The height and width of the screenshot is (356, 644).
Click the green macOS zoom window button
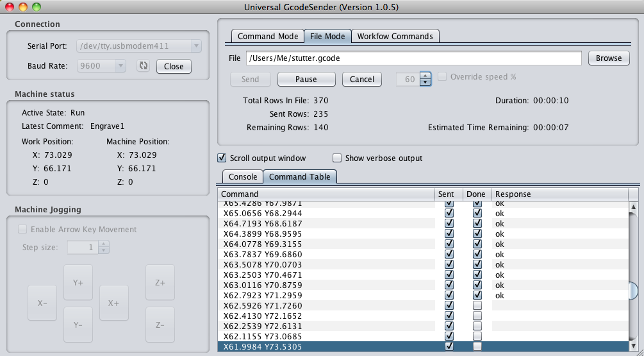(x=36, y=7)
